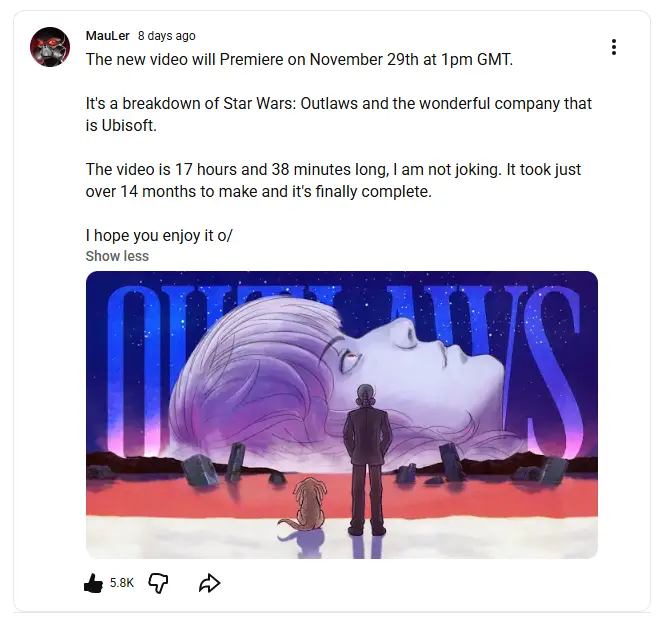Click the Ubiso​ft text line
The image size is (667, 621).
(x=121, y=125)
